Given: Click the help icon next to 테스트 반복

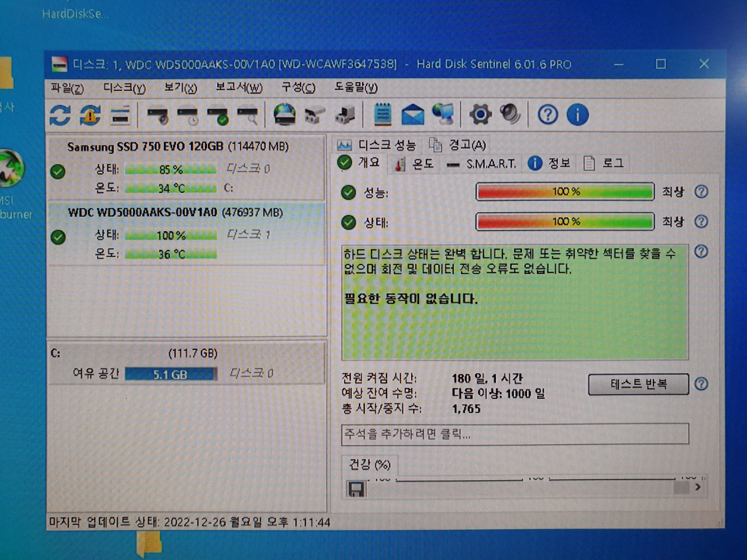Looking at the screenshot, I should 701,384.
